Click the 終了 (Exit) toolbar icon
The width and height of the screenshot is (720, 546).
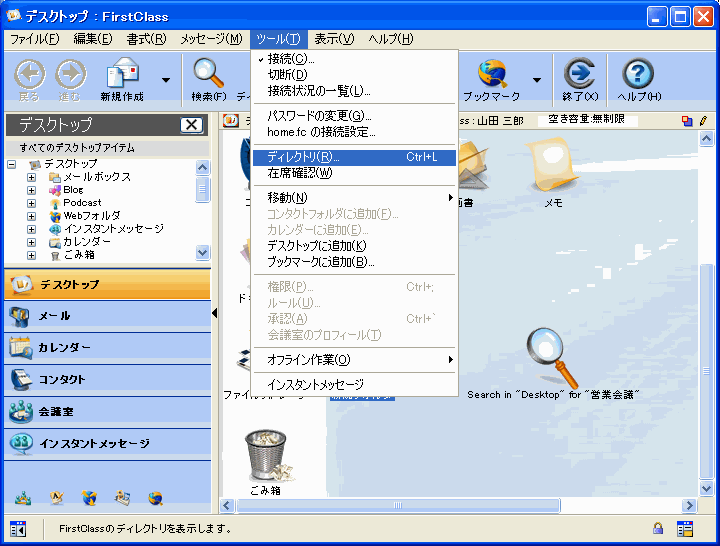pyautogui.click(x=579, y=75)
